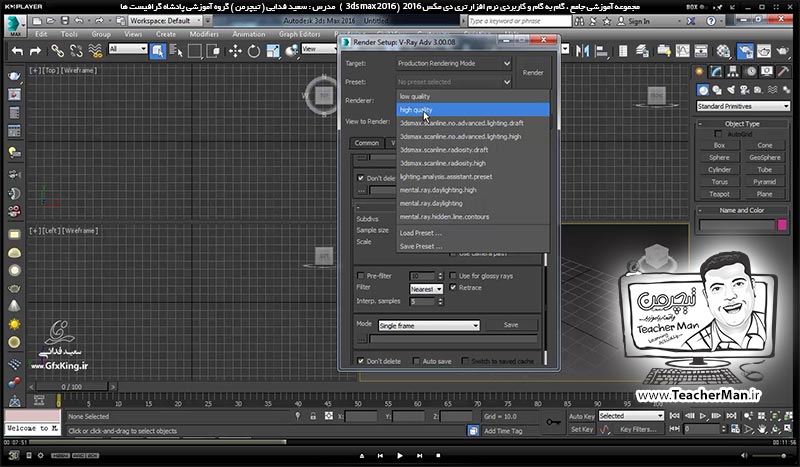This screenshot has width=800, height=467.
Task: Click the teapot Render Production icon
Action: (782, 51)
